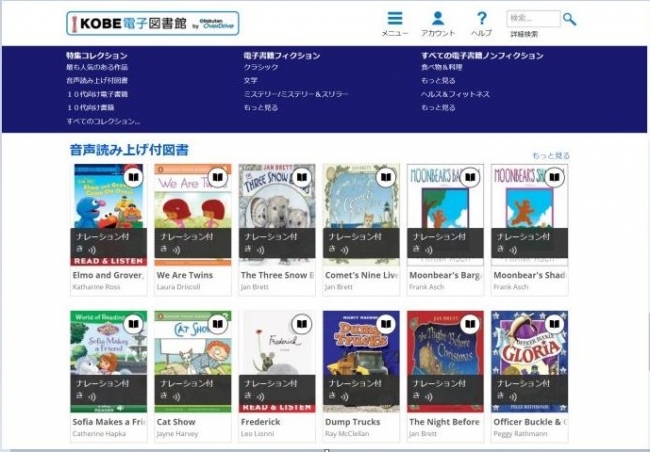The height and width of the screenshot is (452, 650).
Task: Click in the 検索 search field
Action: pyautogui.click(x=533, y=18)
